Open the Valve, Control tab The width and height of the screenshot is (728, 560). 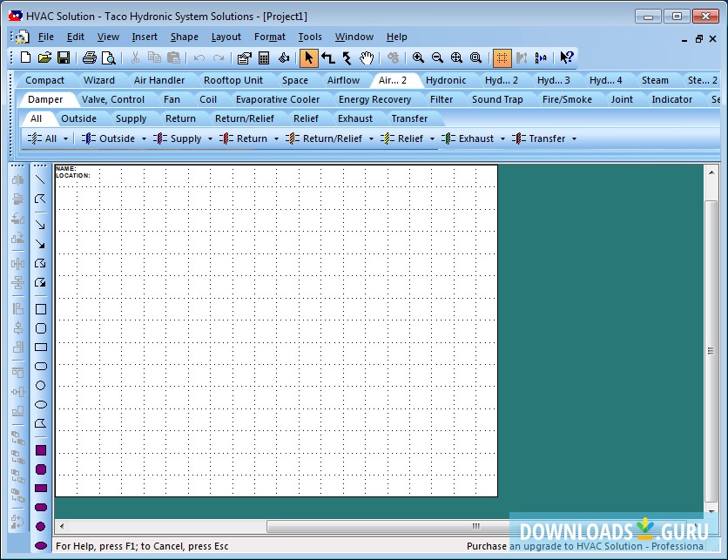pyautogui.click(x=113, y=99)
